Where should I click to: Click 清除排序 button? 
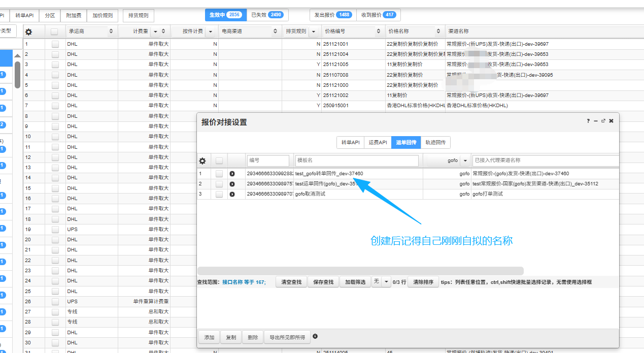pyautogui.click(x=423, y=282)
